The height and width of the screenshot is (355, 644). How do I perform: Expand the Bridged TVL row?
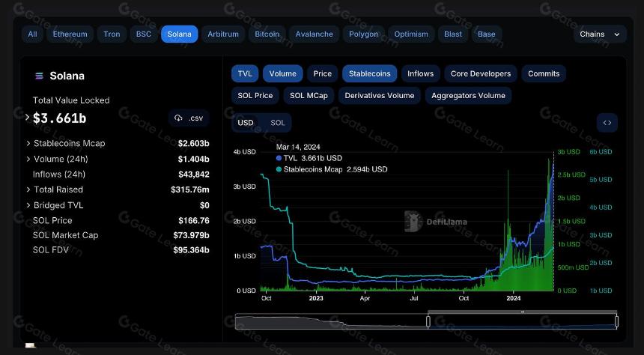28,205
